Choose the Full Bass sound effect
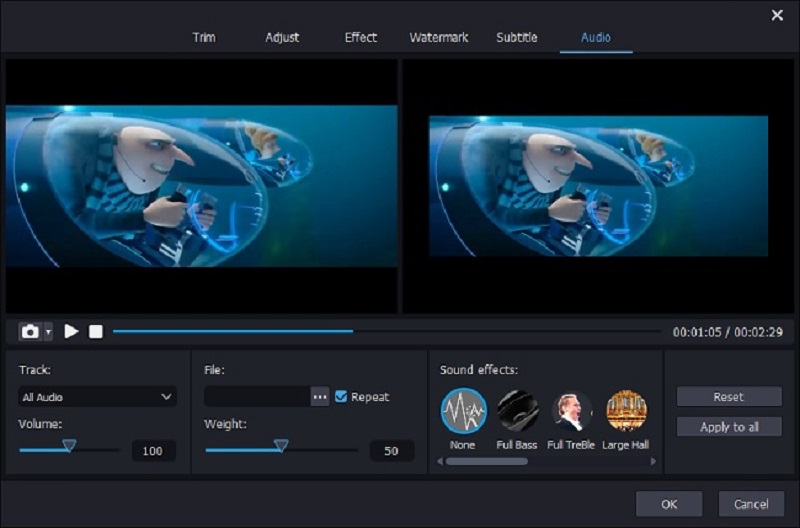Viewport: 800px width, 528px height. (x=518, y=411)
